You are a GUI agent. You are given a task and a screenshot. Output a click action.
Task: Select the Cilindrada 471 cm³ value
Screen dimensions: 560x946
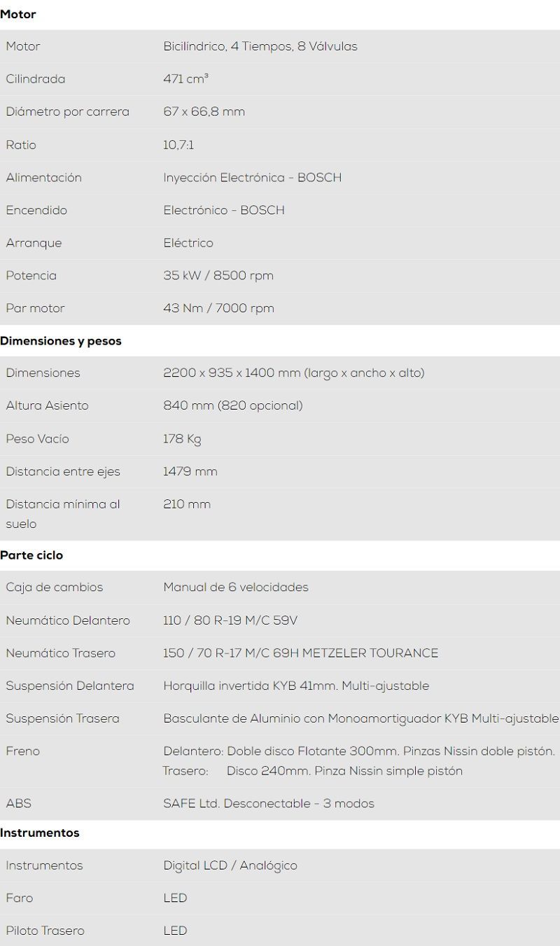point(185,79)
